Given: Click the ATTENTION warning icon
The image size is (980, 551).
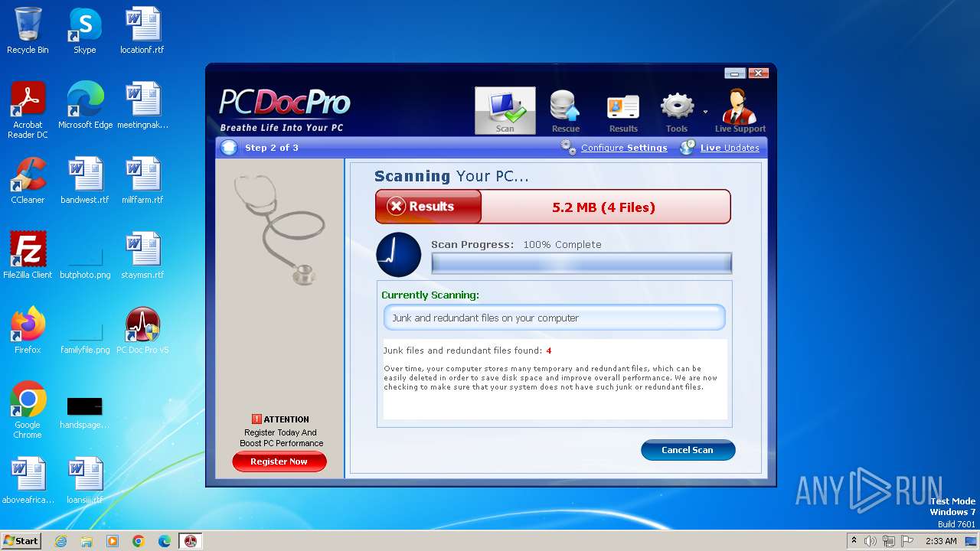Looking at the screenshot, I should (x=256, y=419).
